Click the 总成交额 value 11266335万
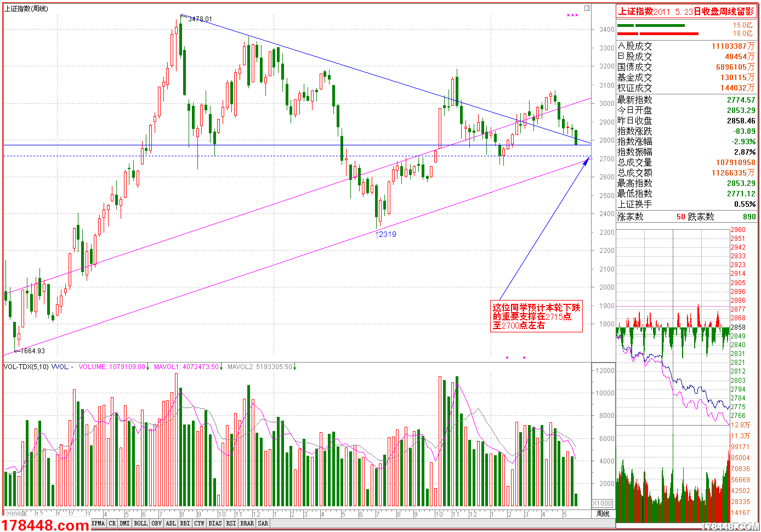Image resolution: width=761 pixels, height=532 pixels. point(734,173)
